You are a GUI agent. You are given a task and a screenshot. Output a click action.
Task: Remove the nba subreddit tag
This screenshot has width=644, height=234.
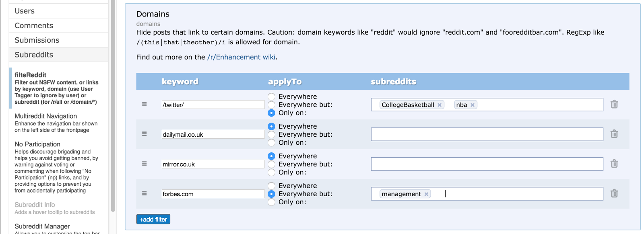(x=473, y=105)
